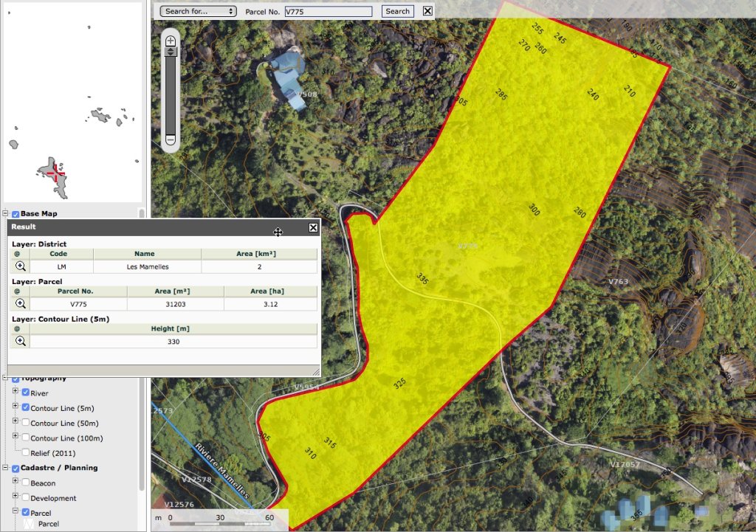Expand the Contour Line (100m) tree node
The height and width of the screenshot is (532, 756).
[x=15, y=438]
